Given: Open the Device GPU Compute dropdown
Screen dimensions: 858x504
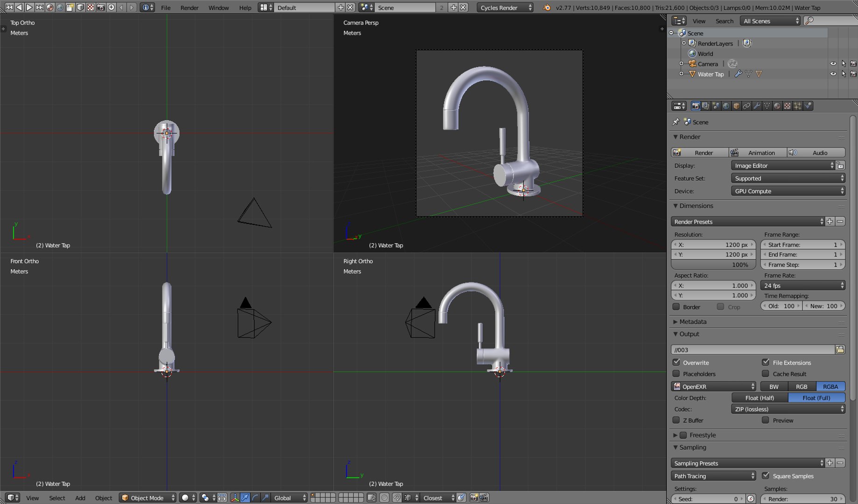Looking at the screenshot, I should 788,191.
